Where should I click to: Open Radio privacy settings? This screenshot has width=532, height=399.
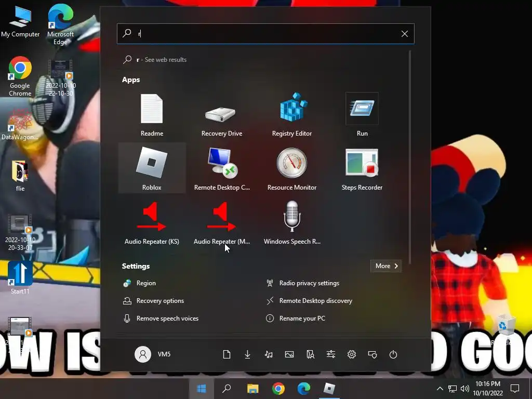coord(303,283)
